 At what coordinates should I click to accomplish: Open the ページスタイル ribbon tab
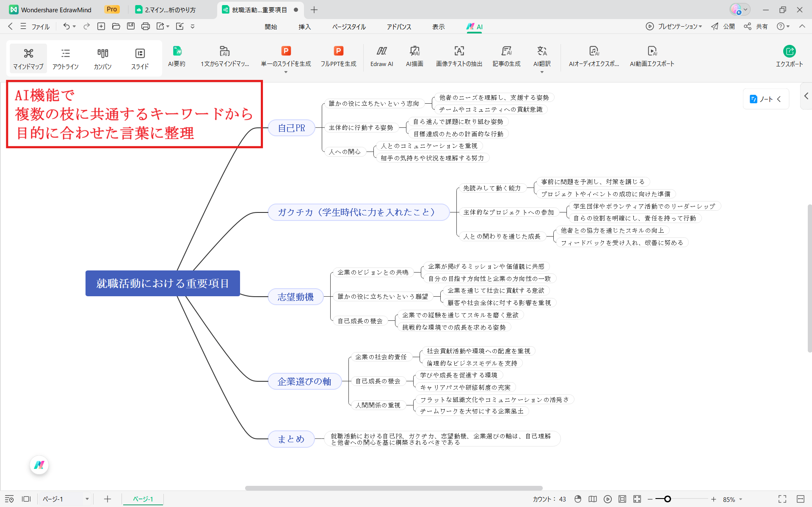(x=349, y=27)
